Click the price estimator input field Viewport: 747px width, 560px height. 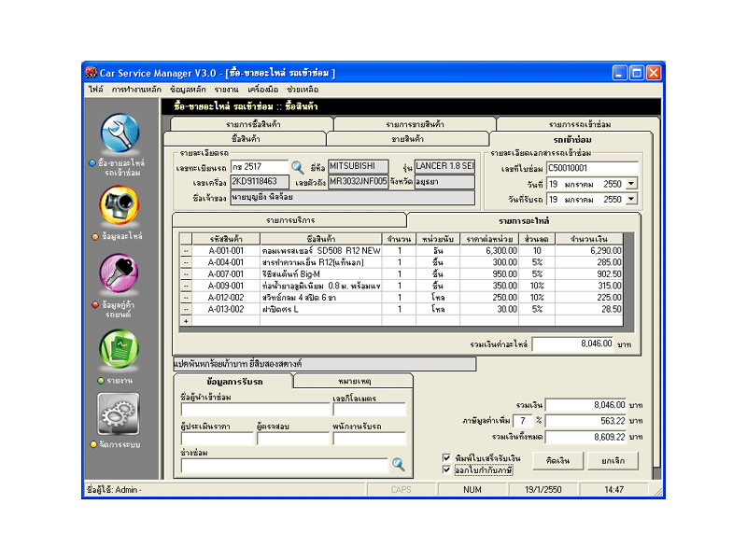pos(218,439)
